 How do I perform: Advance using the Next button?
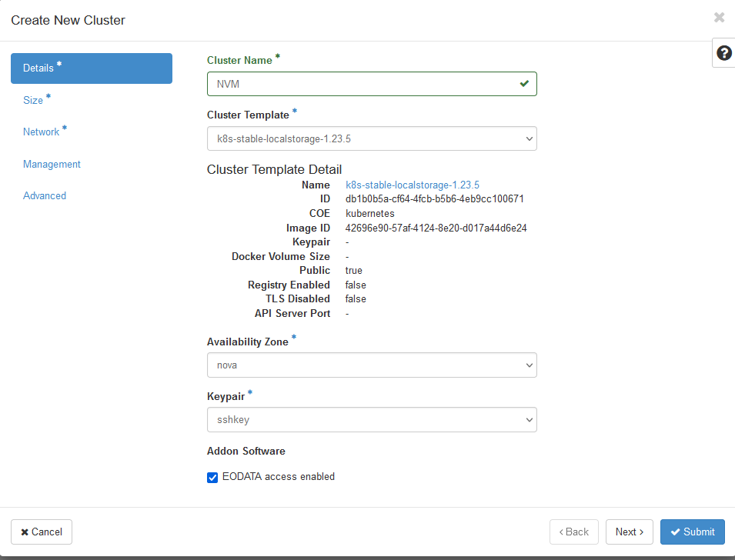click(629, 532)
